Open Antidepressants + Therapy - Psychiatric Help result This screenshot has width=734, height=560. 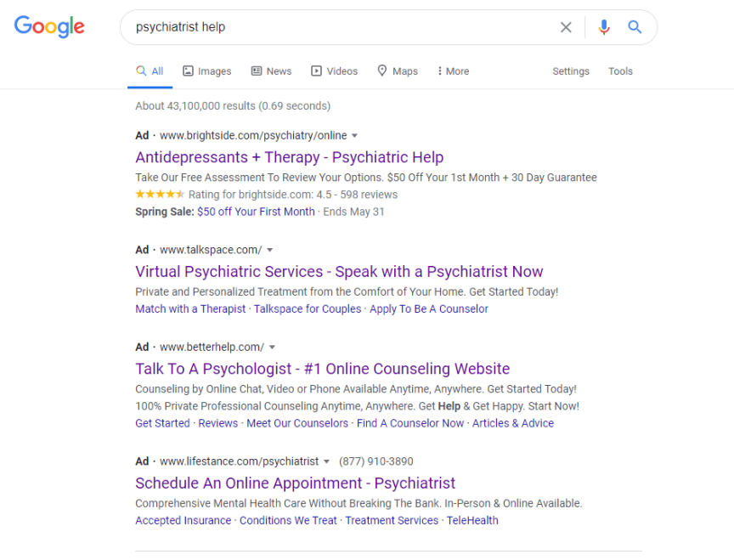290,157
